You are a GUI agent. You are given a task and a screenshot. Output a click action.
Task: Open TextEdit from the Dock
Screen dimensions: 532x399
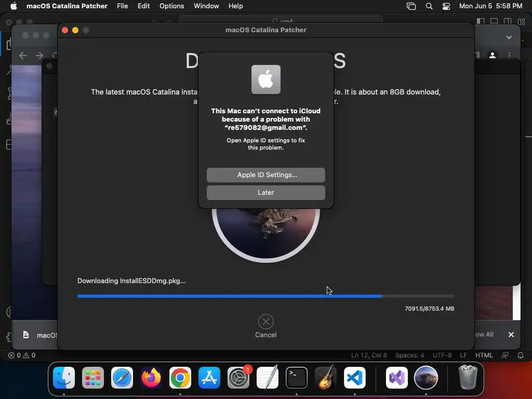268,378
